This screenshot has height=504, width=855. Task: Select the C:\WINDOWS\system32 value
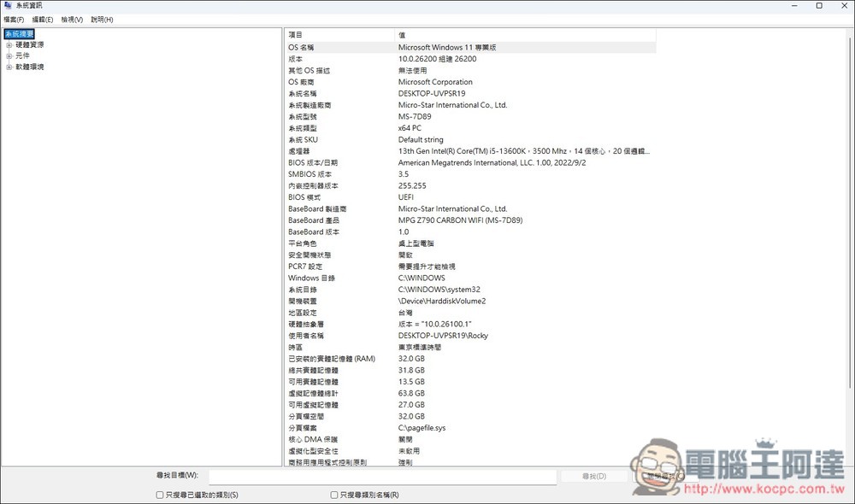point(439,290)
